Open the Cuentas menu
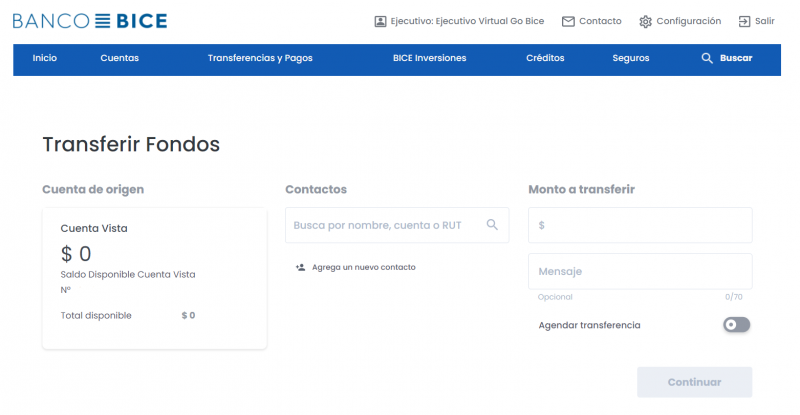Image resolution: width=800 pixels, height=415 pixels. pos(120,58)
